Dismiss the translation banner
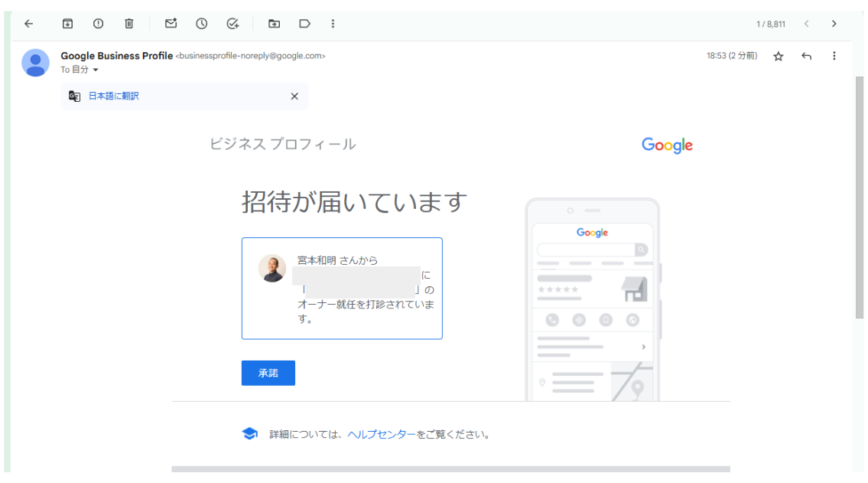Viewport: 868px width, 483px height. click(294, 96)
